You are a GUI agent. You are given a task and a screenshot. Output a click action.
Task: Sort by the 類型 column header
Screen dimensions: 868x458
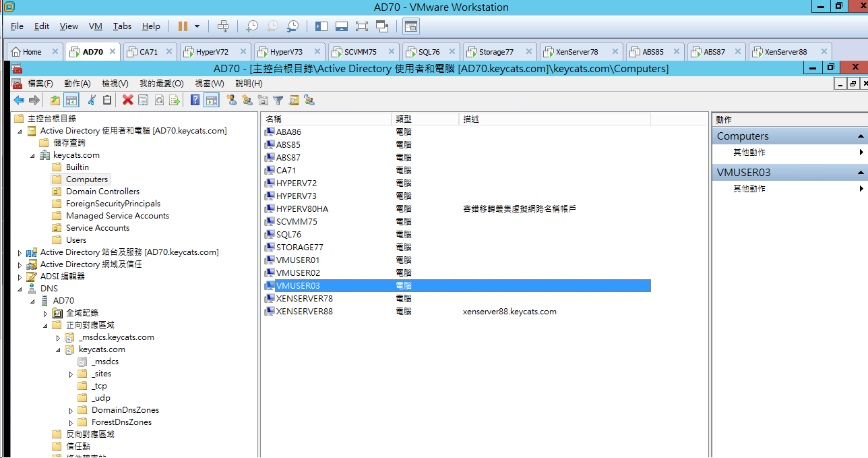tap(425, 119)
